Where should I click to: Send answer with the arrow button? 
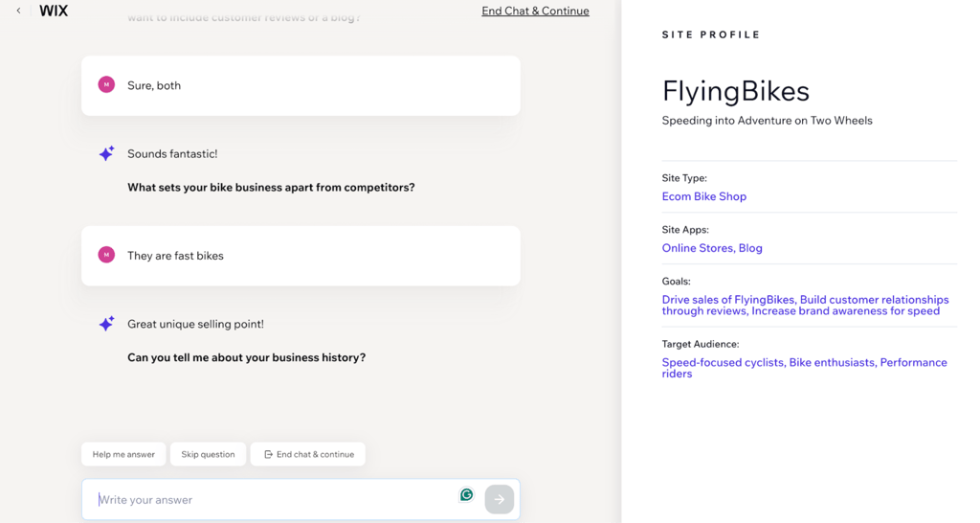click(500, 499)
